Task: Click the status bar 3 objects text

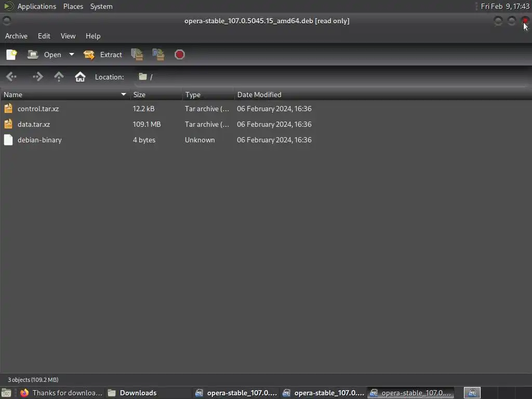Action: click(33, 380)
